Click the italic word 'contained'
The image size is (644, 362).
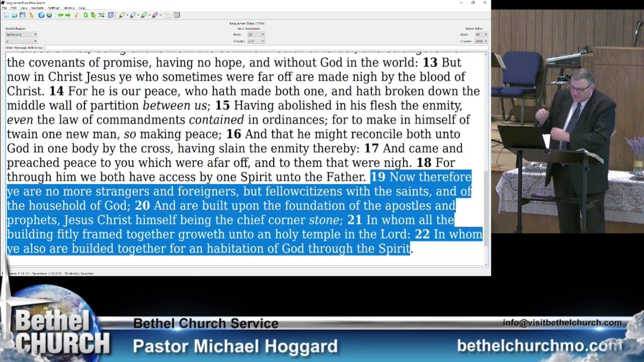point(216,120)
